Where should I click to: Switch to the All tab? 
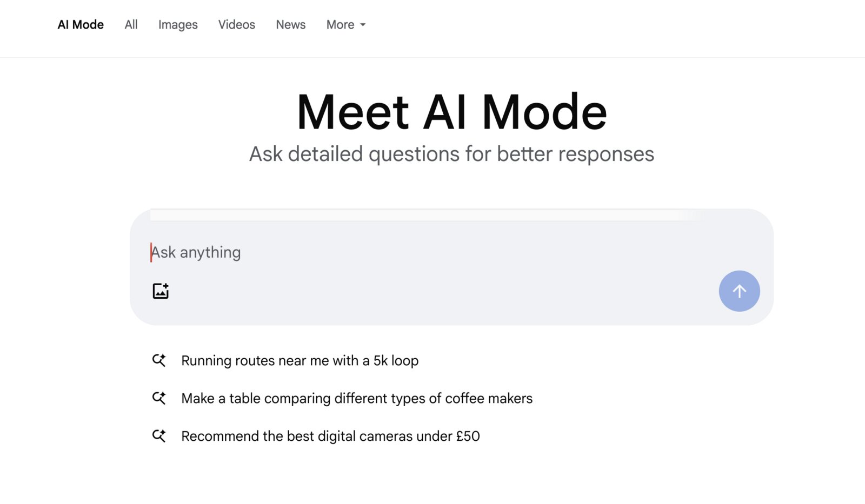(131, 25)
